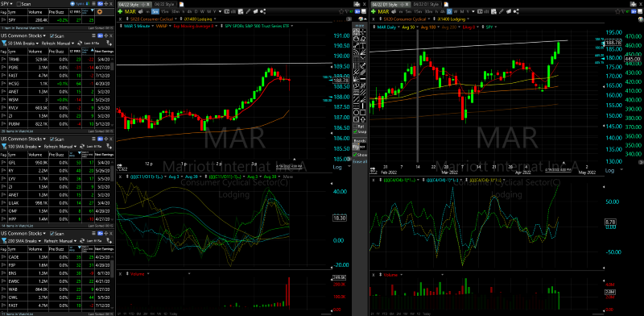Select the 15m timeframe on left chart
The image size is (644, 316).
(163, 11)
